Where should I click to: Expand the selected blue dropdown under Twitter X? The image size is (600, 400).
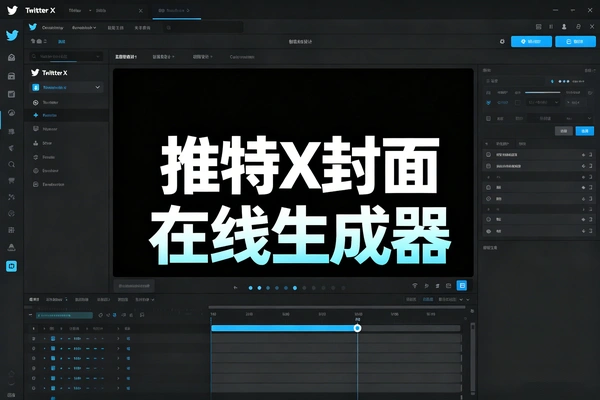[x=66, y=87]
